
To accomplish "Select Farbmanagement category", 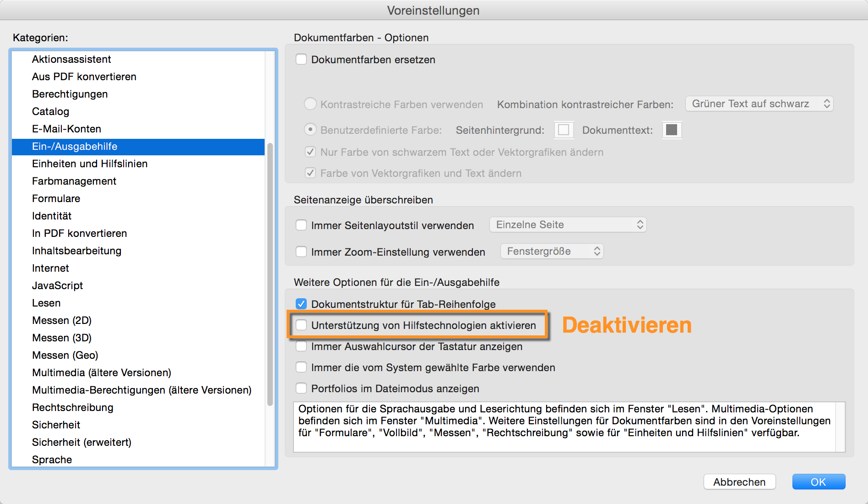I will coord(138,181).
